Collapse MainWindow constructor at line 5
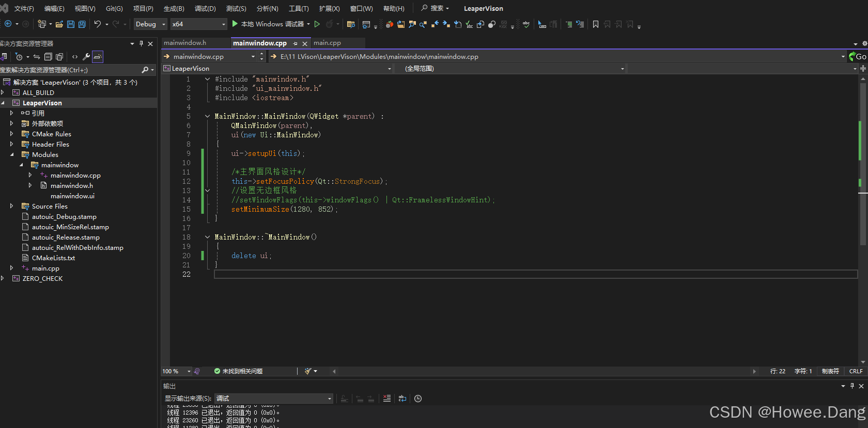Screen dimensions: 868x428 click(208, 116)
